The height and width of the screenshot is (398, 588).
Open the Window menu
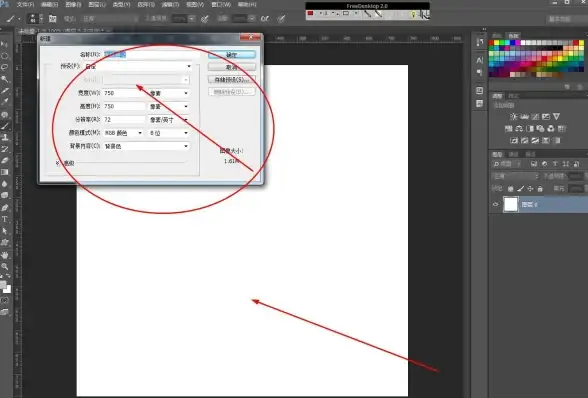(221, 5)
